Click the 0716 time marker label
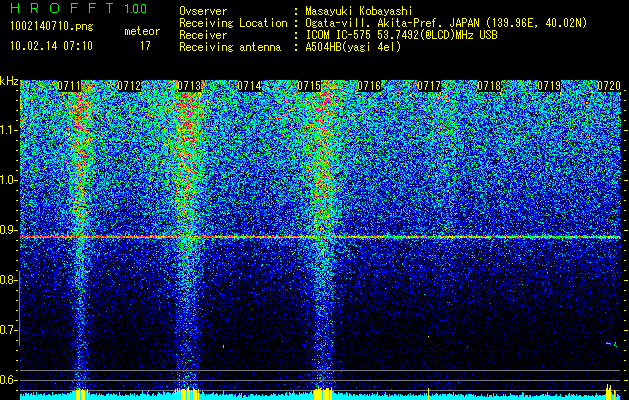This screenshot has width=629, height=400. coord(369,86)
